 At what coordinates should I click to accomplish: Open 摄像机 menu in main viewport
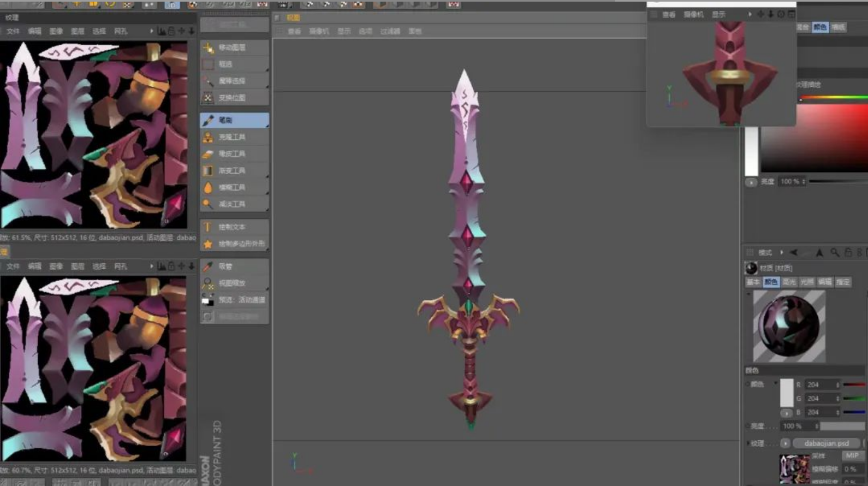pos(319,31)
